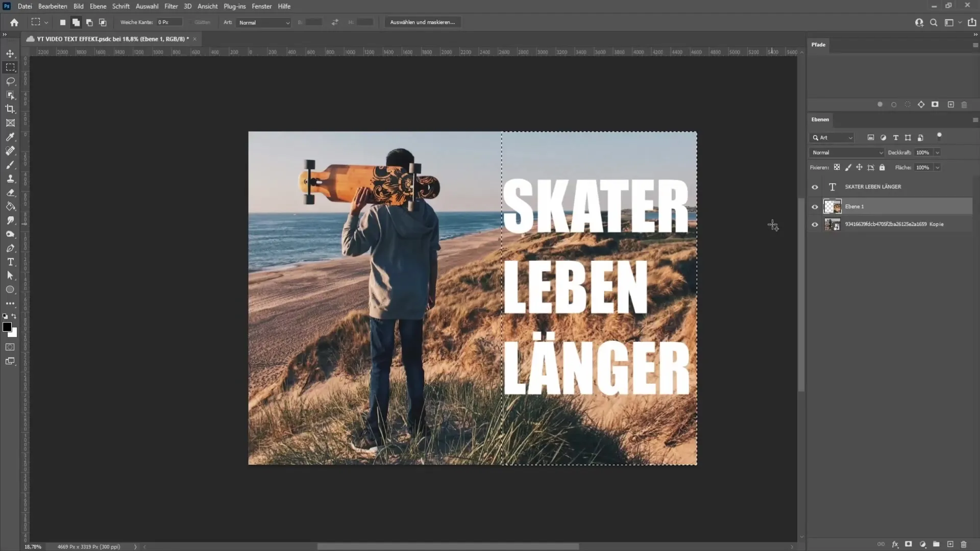980x551 pixels.
Task: Select the Move tool in toolbar
Action: (10, 53)
